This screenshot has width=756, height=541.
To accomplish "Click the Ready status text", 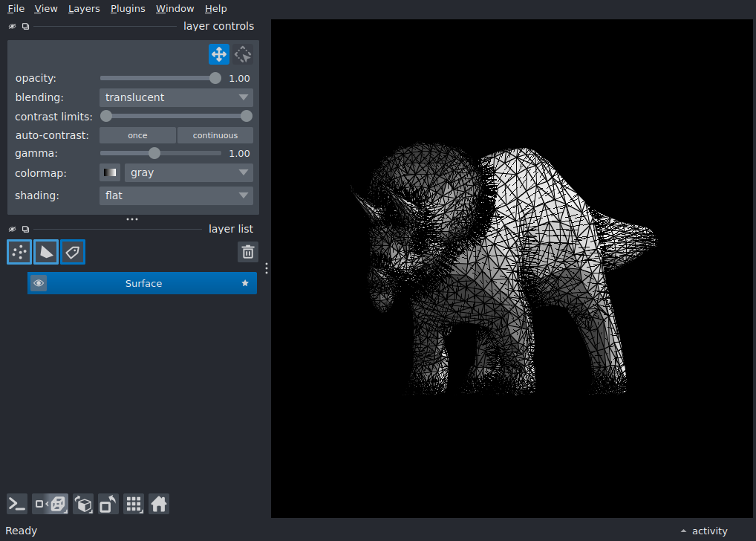I will click(x=22, y=531).
